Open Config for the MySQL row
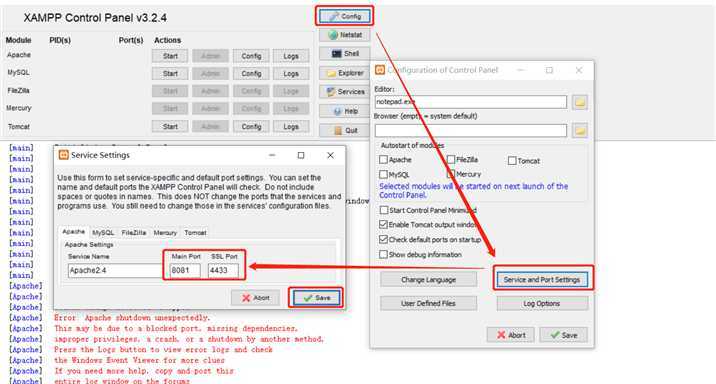 (x=251, y=74)
